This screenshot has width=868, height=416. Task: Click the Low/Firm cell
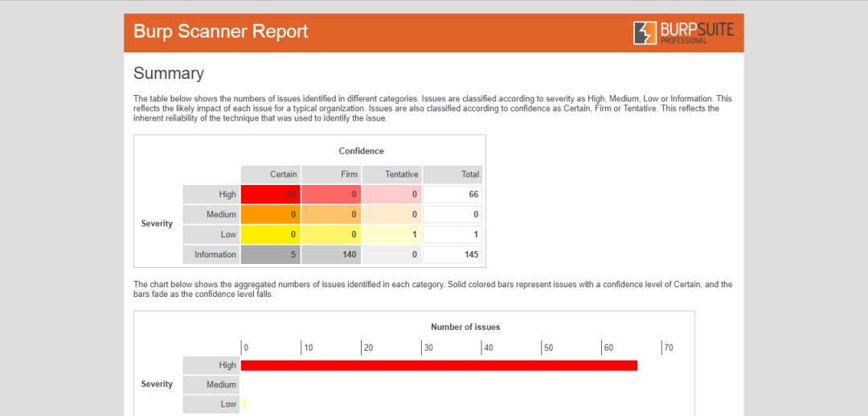tap(332, 234)
